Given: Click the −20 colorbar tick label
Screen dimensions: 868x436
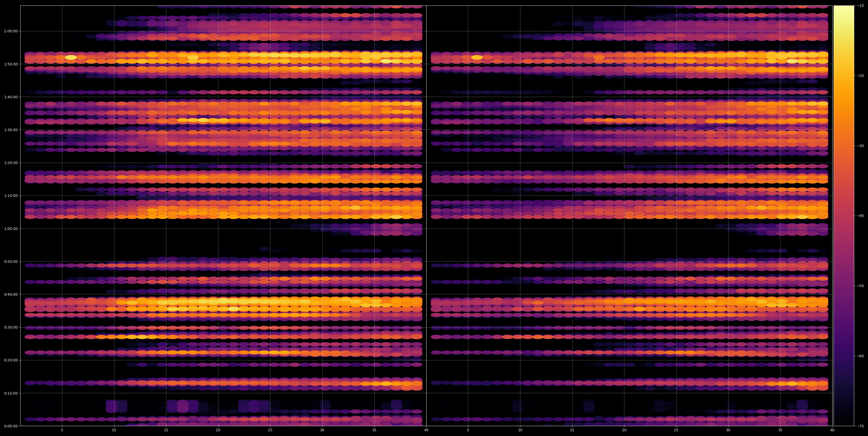Looking at the screenshot, I should coord(860,76).
